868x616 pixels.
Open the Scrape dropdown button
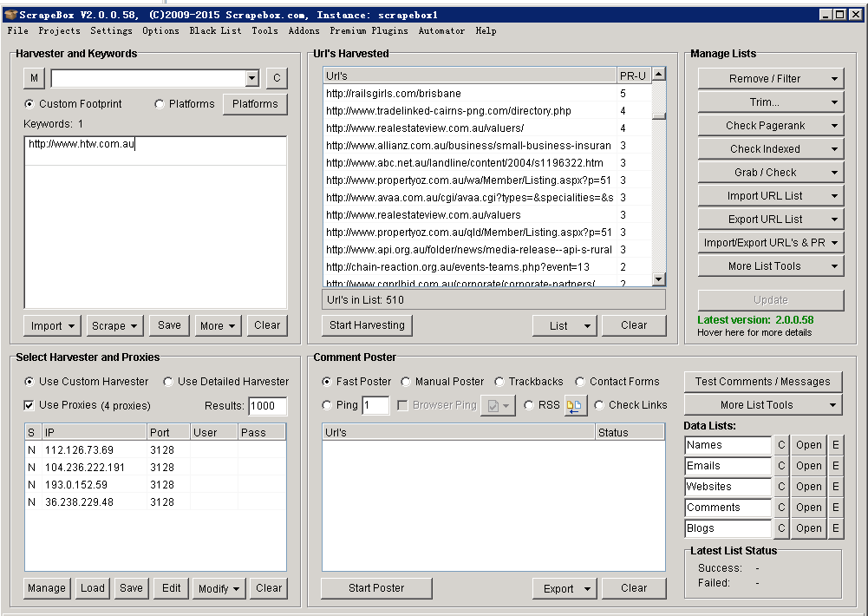(x=114, y=325)
